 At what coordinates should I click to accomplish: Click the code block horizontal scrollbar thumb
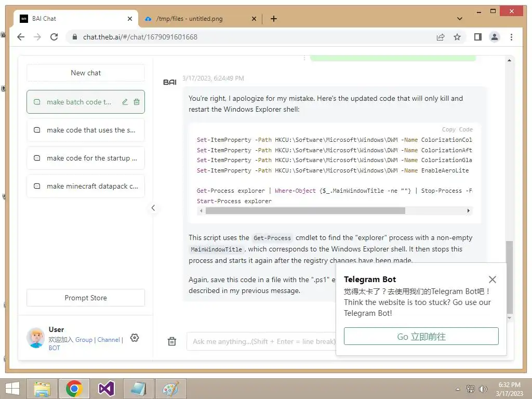tap(305, 211)
